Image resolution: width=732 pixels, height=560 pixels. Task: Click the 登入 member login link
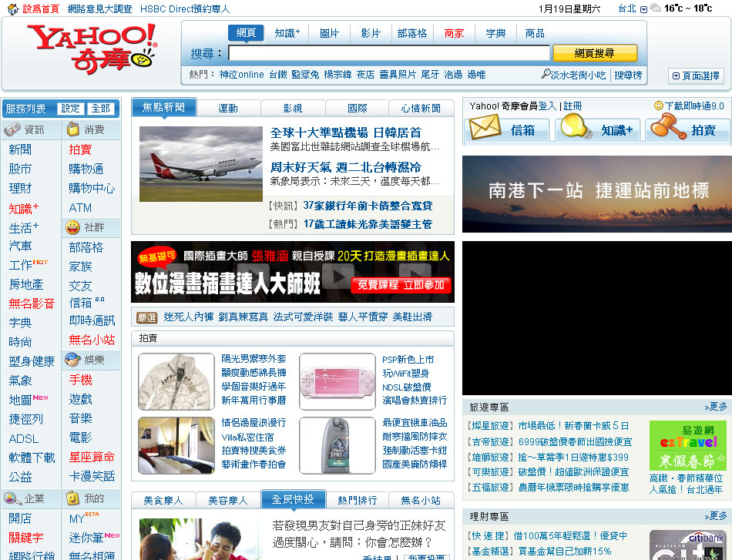[547, 106]
